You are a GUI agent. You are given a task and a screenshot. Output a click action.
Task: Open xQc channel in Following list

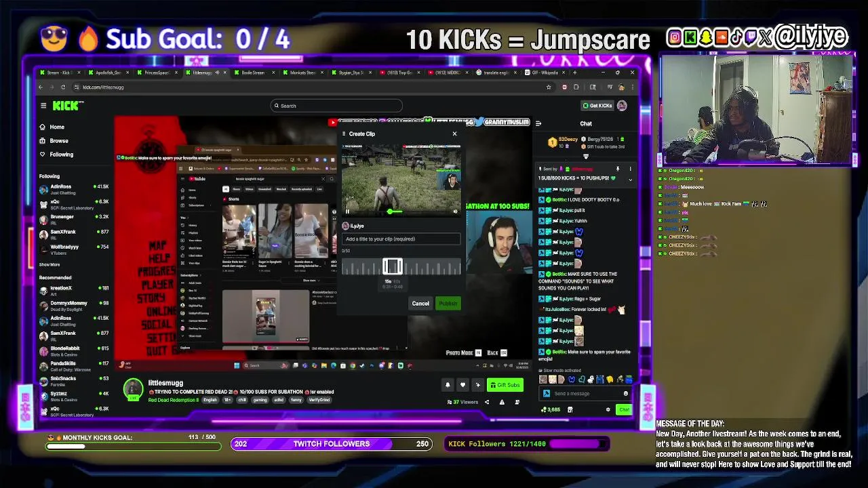pos(73,204)
